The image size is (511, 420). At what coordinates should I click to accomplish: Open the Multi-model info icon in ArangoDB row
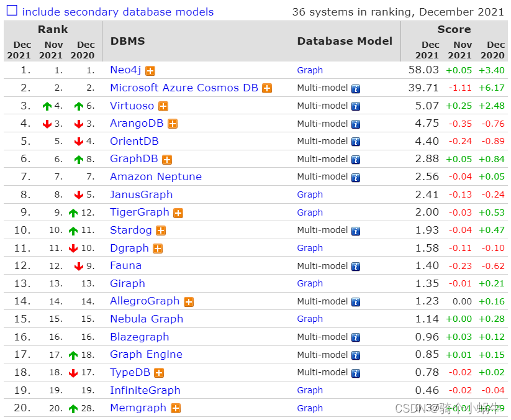pos(356,124)
